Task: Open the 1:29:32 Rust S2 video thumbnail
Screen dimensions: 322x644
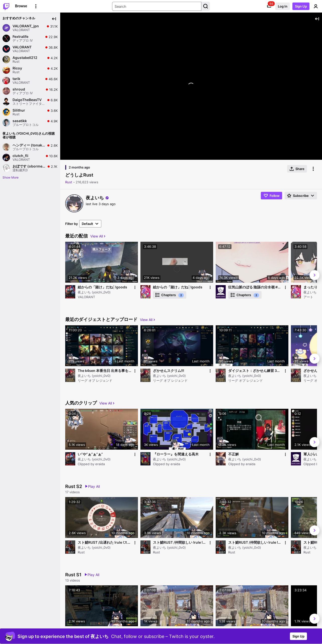Action: pyautogui.click(x=102, y=517)
